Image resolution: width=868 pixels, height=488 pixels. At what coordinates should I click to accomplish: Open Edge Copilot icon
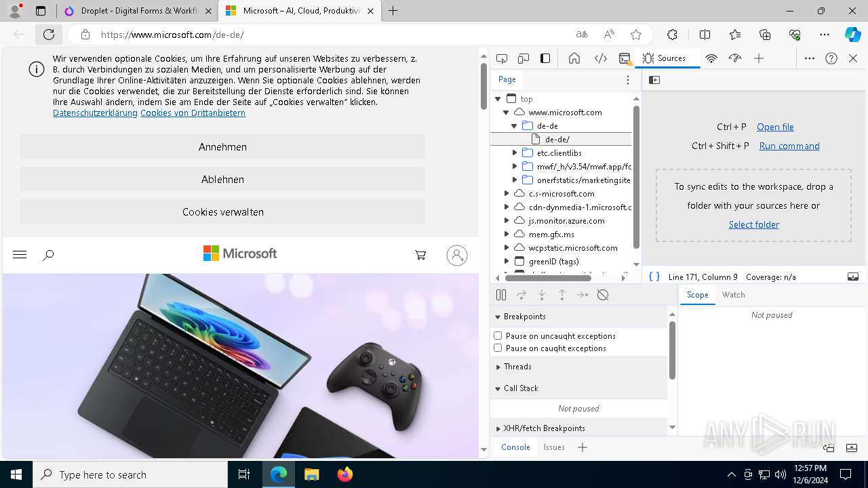852,35
